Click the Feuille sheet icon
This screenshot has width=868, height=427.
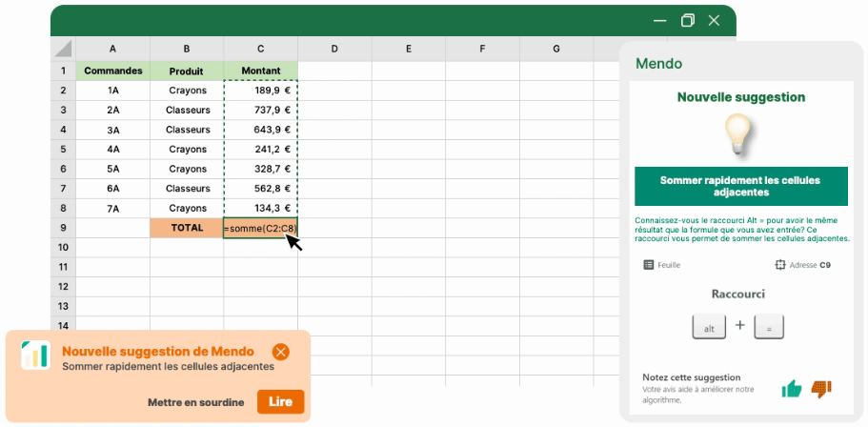click(648, 265)
